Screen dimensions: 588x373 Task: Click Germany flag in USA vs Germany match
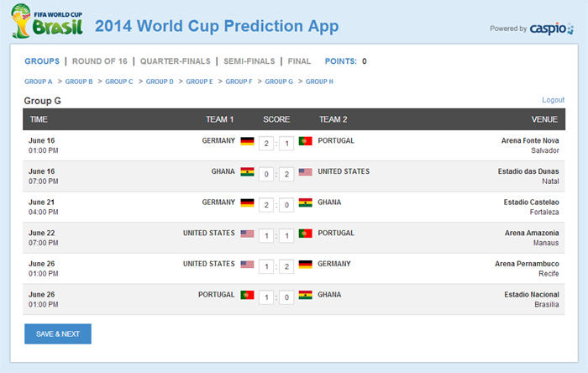click(305, 265)
